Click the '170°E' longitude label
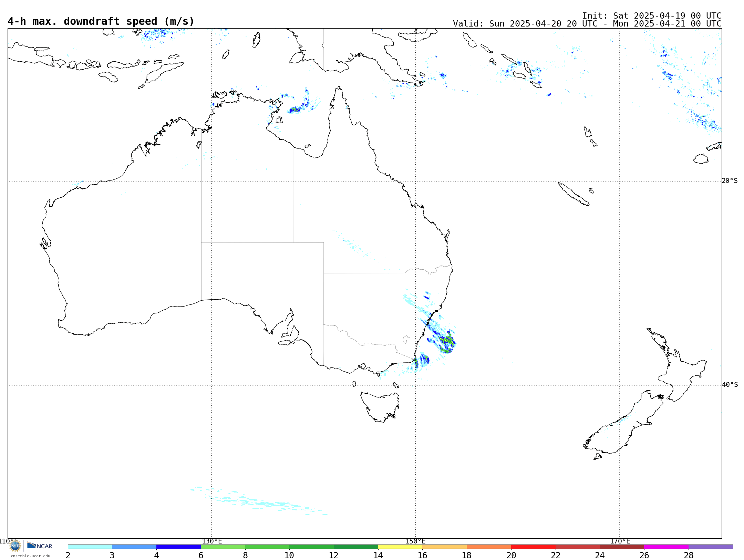 (620, 541)
